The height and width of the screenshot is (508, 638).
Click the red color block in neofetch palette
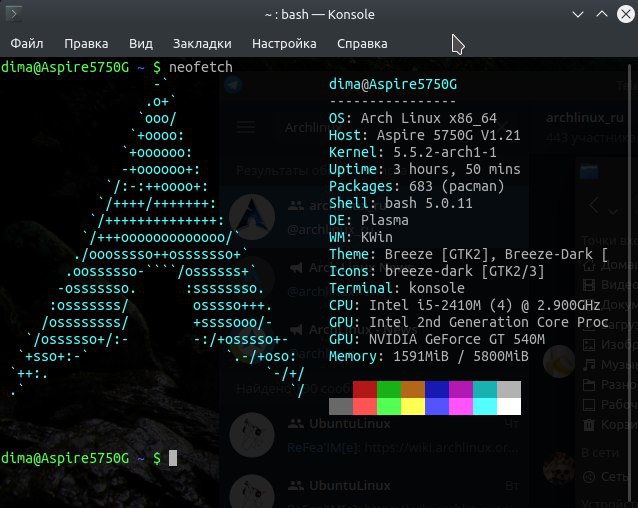coord(365,389)
